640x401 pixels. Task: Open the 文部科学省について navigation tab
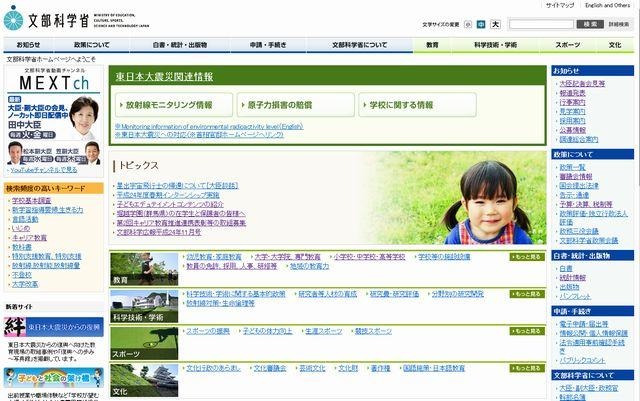(360, 45)
